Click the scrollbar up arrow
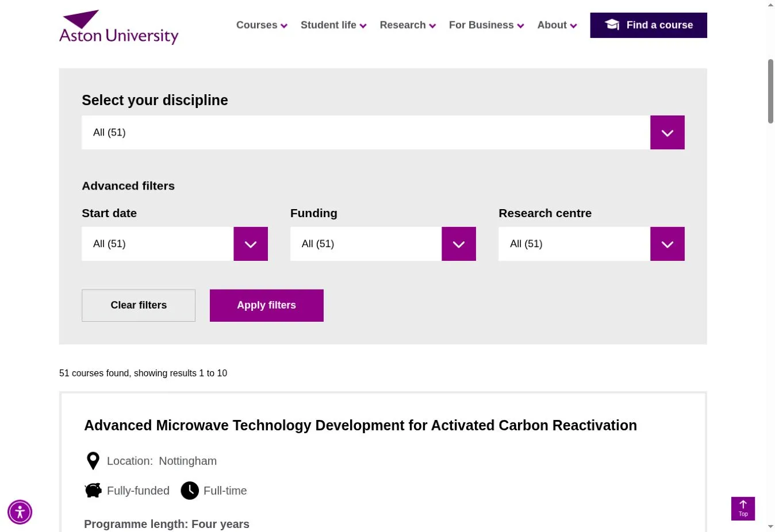The image size is (775, 532). click(770, 5)
